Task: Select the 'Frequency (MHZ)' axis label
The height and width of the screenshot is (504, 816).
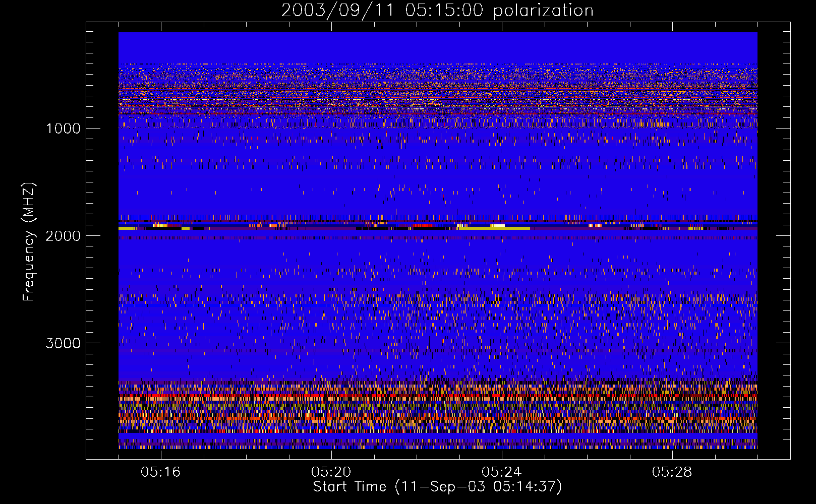Action: 29,242
